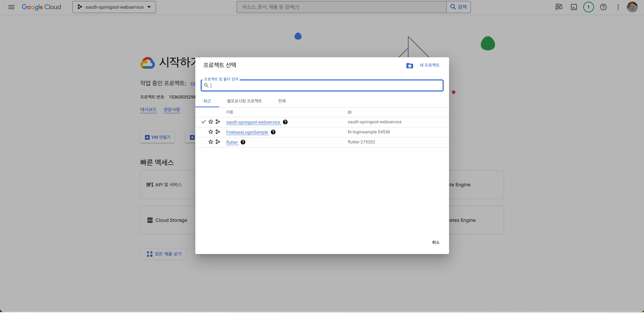Viewport: 644px width, 313px height.
Task: Open the oauth-springoot-webservice project picker dropdown
Action: [114, 7]
